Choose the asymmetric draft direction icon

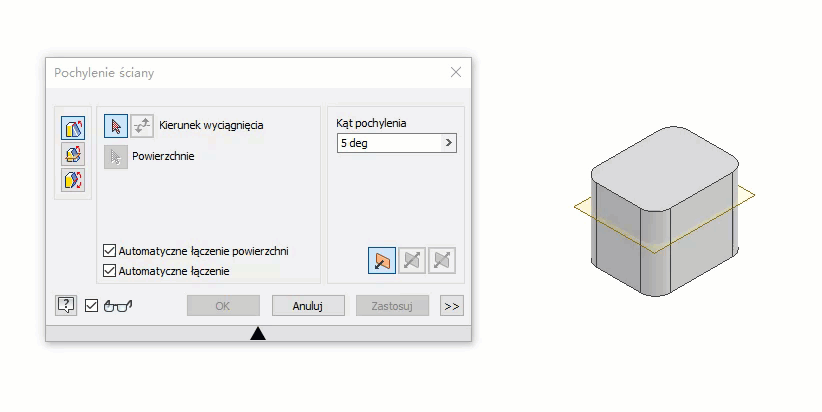[441, 261]
